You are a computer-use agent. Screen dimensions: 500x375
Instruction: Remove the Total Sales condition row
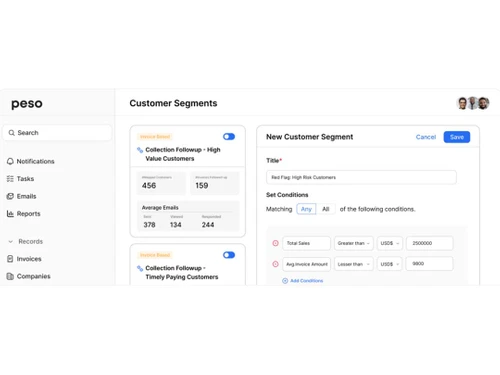tap(275, 243)
